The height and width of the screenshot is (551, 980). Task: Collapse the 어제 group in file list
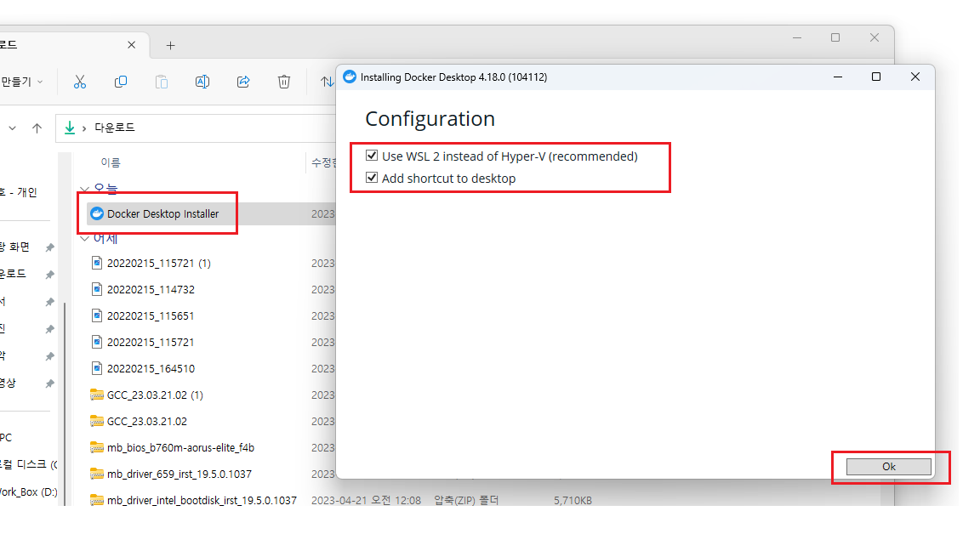85,239
